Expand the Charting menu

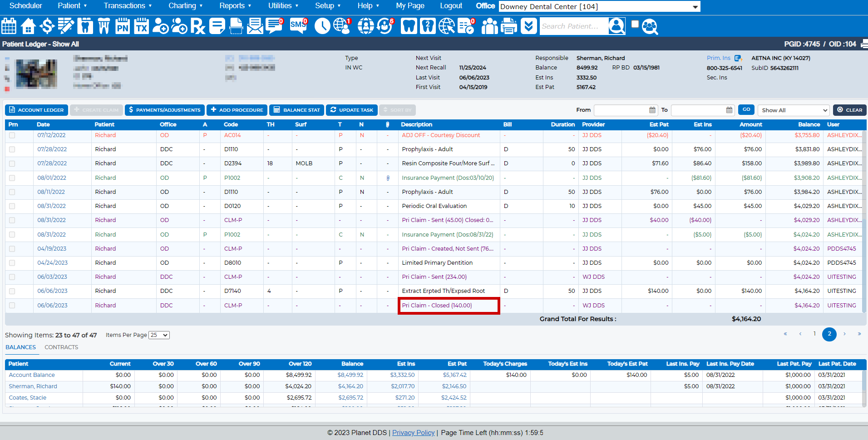(185, 6)
